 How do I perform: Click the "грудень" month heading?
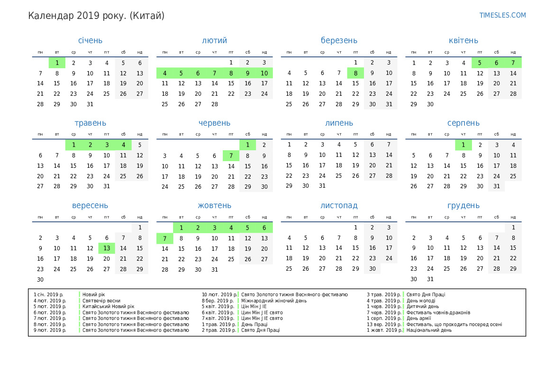tap(463, 206)
